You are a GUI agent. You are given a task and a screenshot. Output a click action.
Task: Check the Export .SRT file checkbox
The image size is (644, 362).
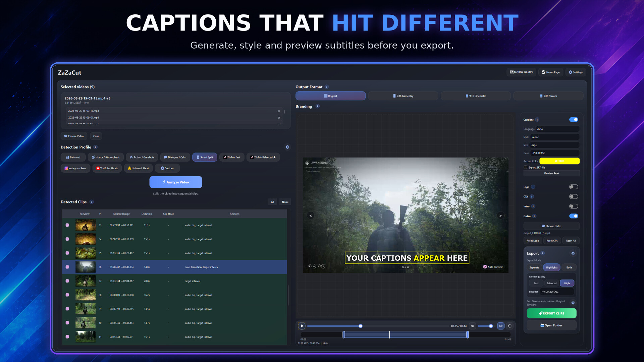click(526, 167)
